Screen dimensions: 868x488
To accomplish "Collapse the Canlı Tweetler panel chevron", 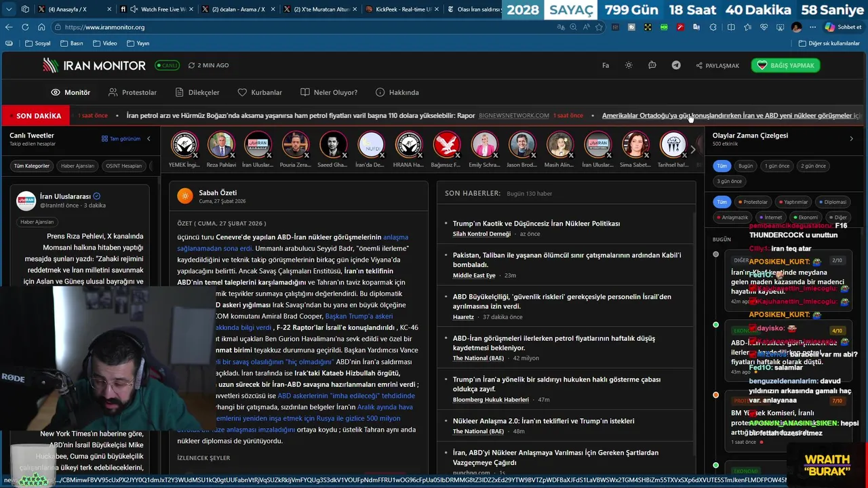I will (149, 139).
